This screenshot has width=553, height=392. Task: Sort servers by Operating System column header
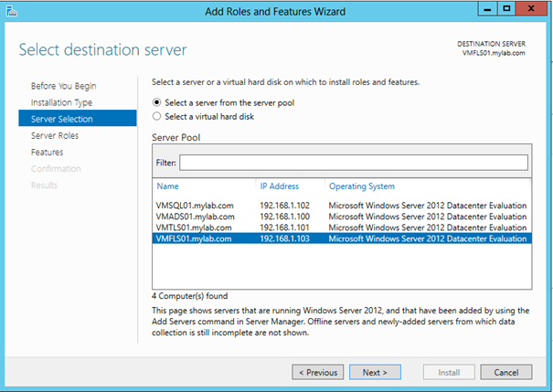tap(362, 186)
